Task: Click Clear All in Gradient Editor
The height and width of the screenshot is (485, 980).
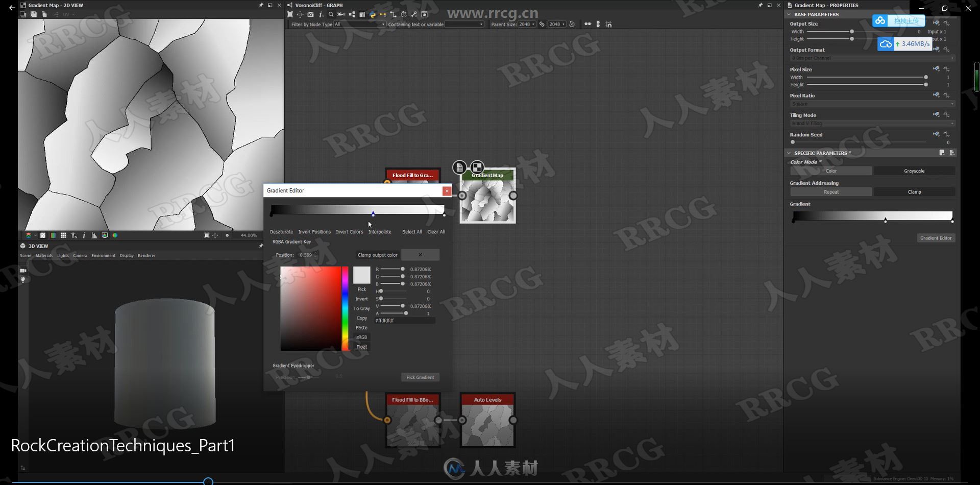Action: 436,232
